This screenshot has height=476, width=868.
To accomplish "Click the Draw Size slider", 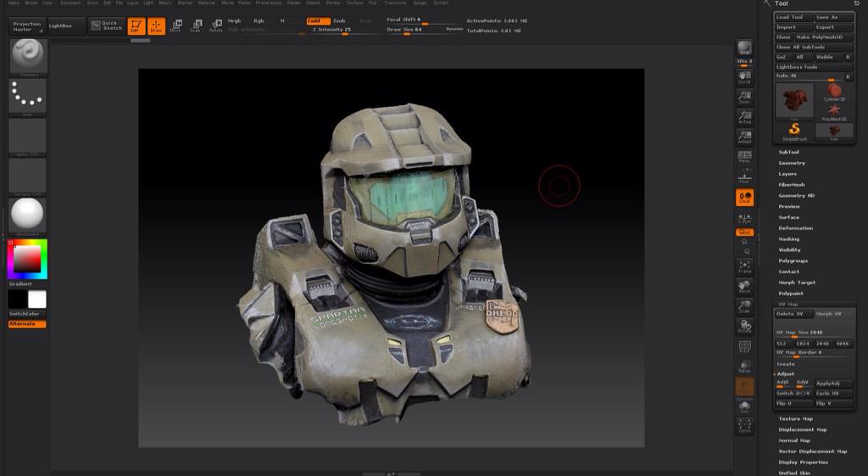I will tap(424, 30).
